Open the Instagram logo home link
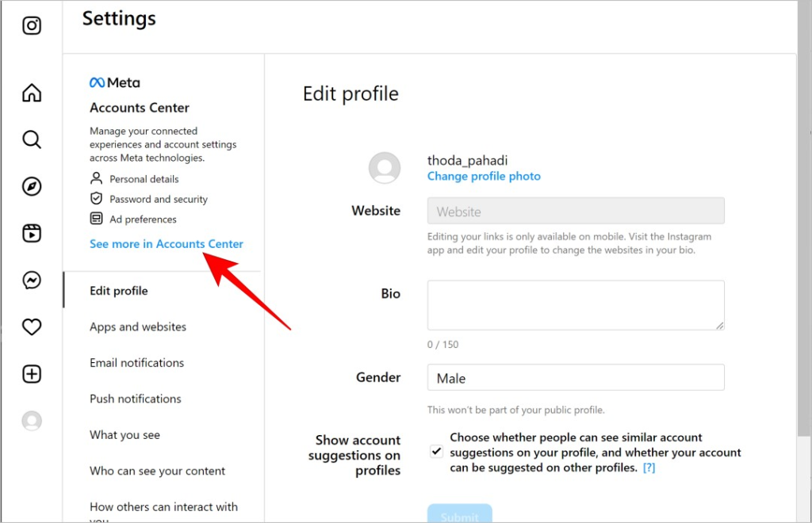This screenshot has height=523, width=812. click(32, 25)
